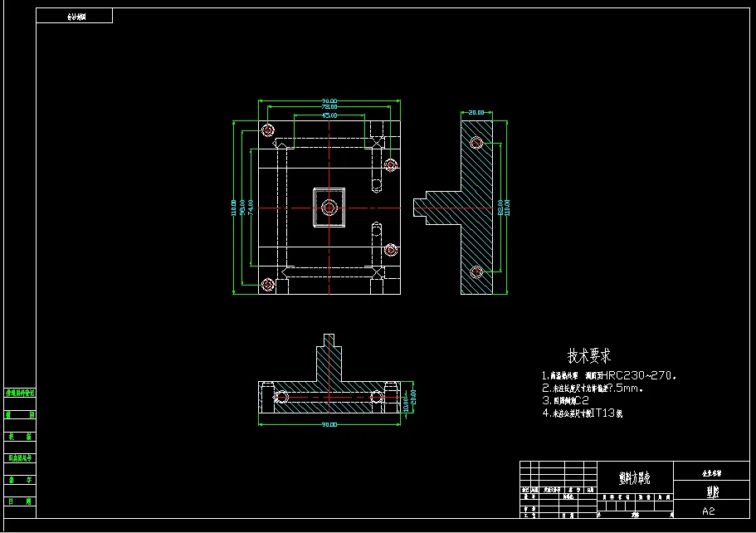Viewport: 756px width, 533px height.
Task: Click the note line containing C2
Action: pos(566,401)
